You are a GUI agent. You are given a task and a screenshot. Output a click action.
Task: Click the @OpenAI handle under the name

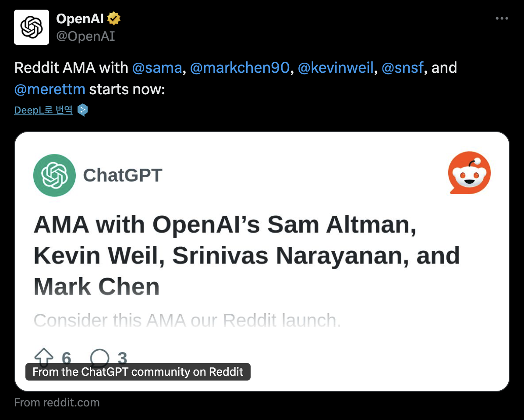click(x=85, y=36)
